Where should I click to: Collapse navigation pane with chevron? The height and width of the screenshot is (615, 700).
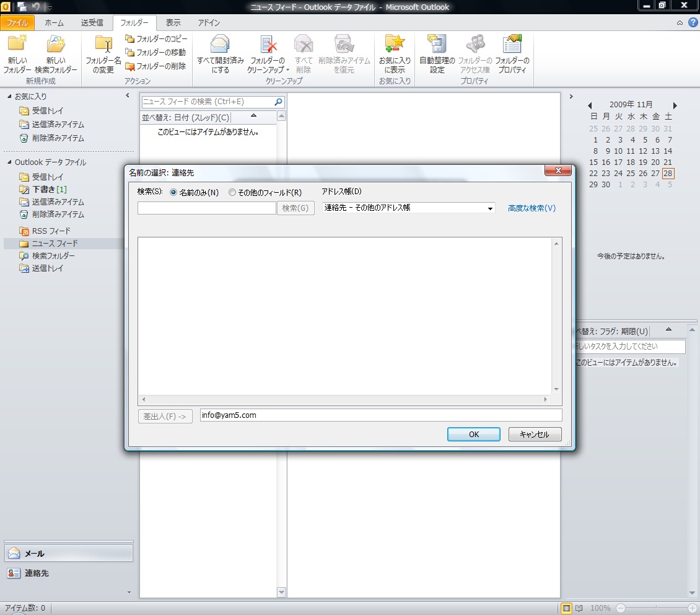(x=128, y=95)
